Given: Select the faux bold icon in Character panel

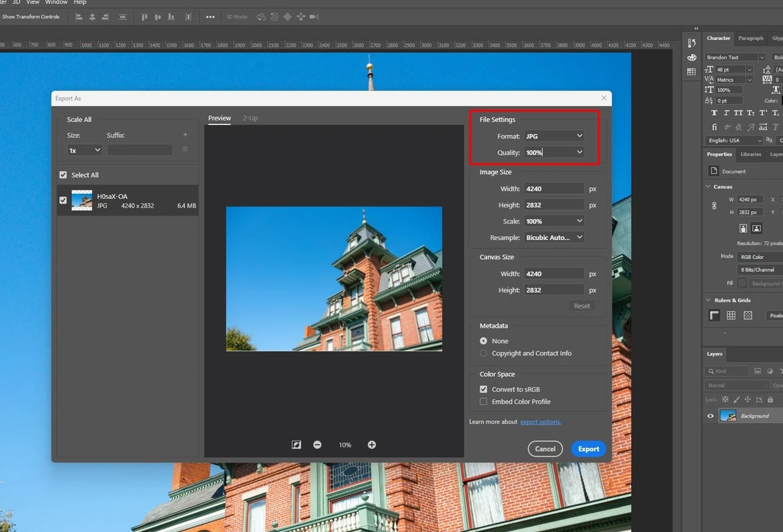Looking at the screenshot, I should tap(714, 113).
